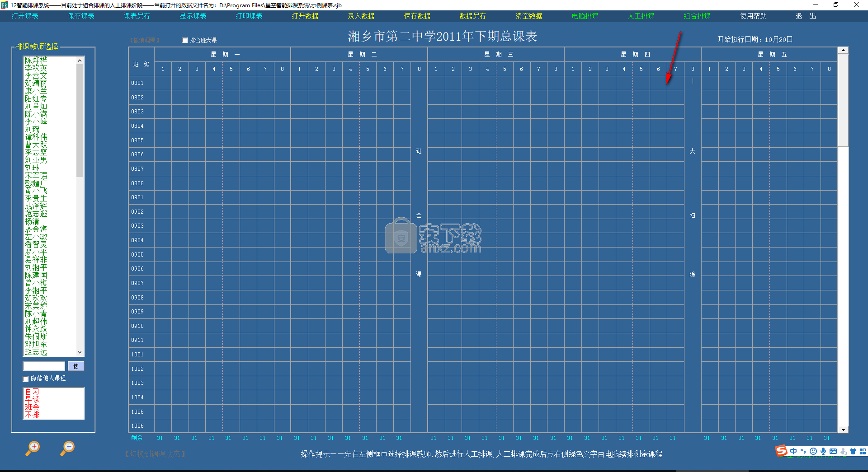Viewport: 868px width, 472px height.
Task: Select teacher 贺靖丽 in the list
Action: pos(36,83)
